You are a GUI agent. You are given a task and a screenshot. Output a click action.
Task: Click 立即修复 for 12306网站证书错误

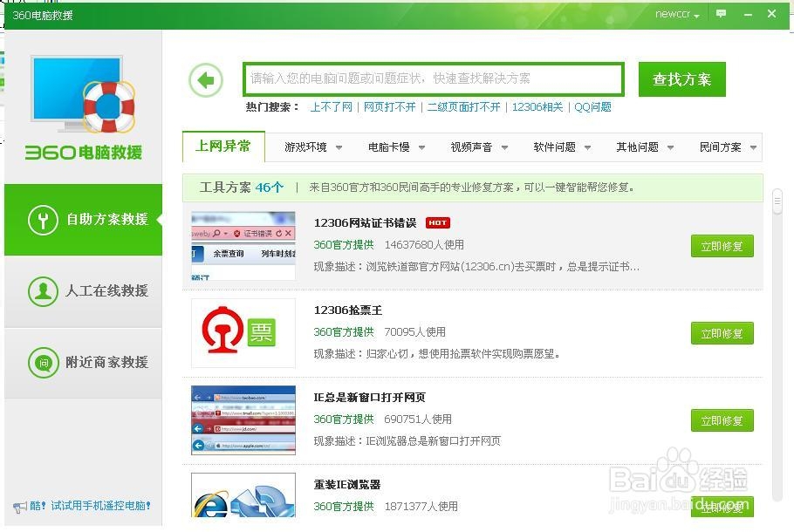click(x=722, y=246)
